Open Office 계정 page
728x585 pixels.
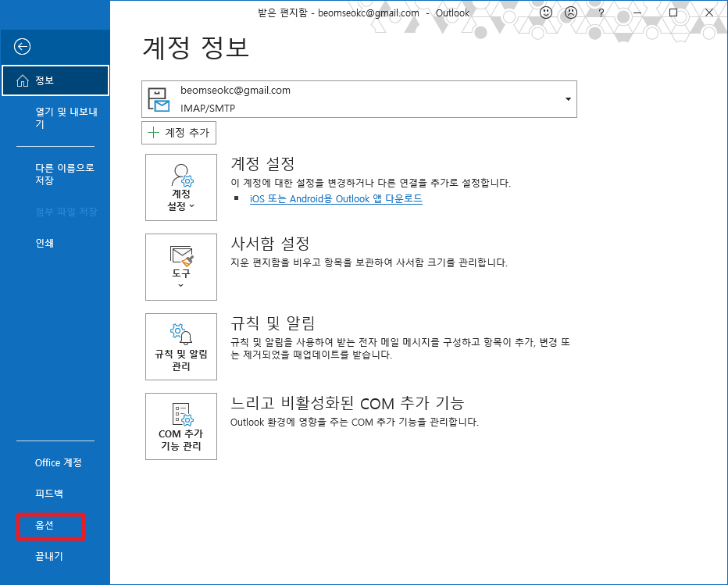tap(58, 462)
